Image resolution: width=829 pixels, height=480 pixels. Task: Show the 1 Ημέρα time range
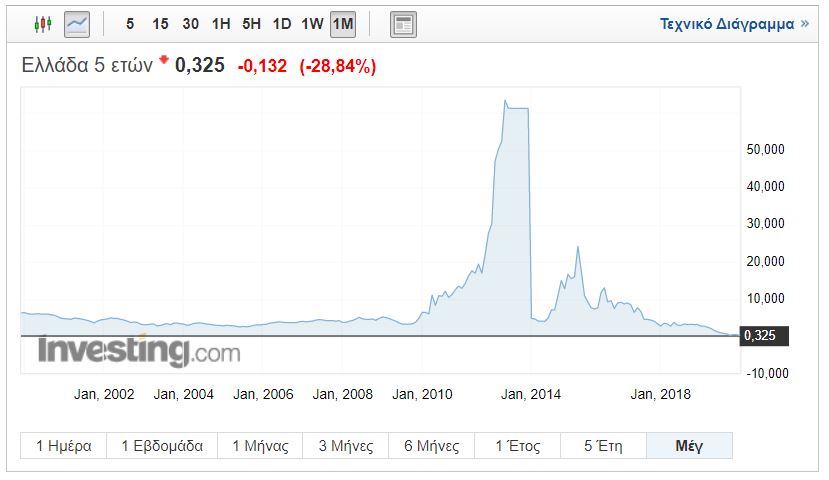(64, 446)
